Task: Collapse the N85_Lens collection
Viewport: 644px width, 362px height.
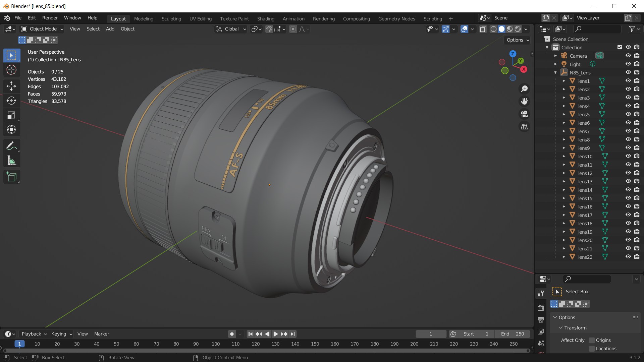Action: click(555, 72)
